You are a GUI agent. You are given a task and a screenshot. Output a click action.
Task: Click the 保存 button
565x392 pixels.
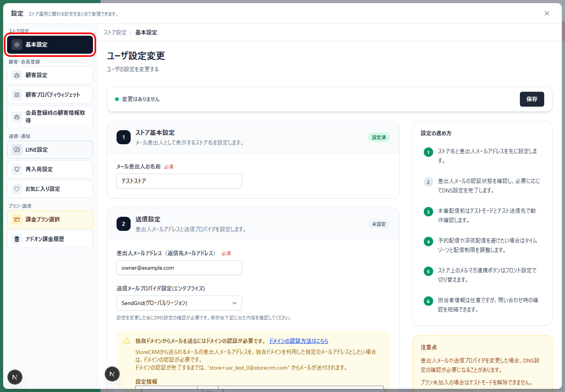(532, 99)
